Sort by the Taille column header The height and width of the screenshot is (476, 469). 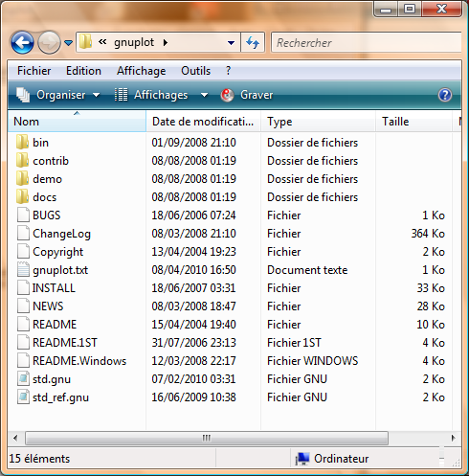click(413, 122)
